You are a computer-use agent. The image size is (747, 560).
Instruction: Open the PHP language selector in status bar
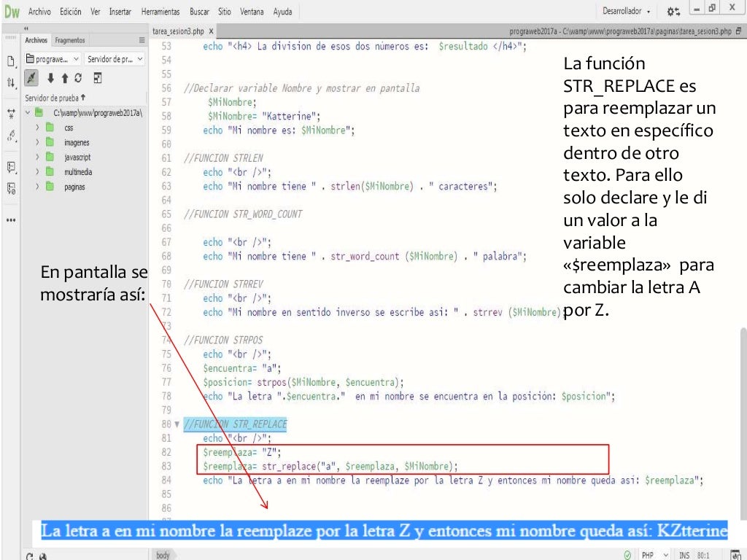coord(654,555)
